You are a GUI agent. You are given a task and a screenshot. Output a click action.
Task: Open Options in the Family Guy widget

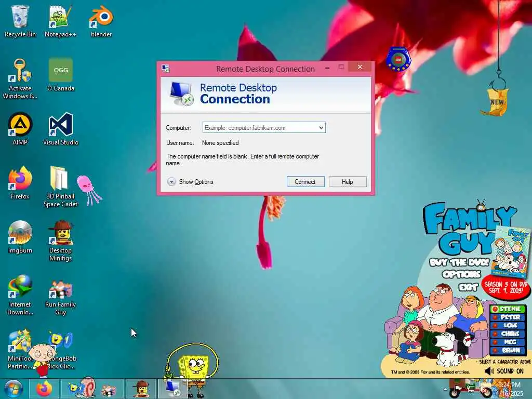[x=461, y=274]
